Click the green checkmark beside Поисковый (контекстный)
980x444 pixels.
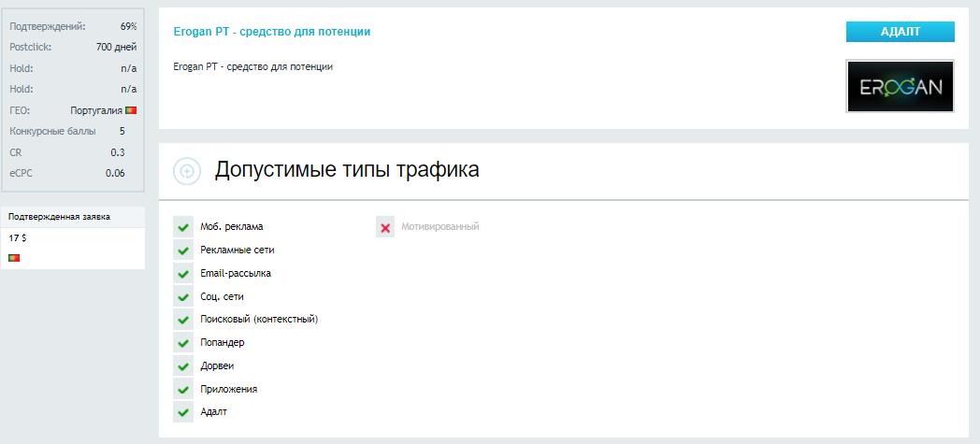(183, 320)
